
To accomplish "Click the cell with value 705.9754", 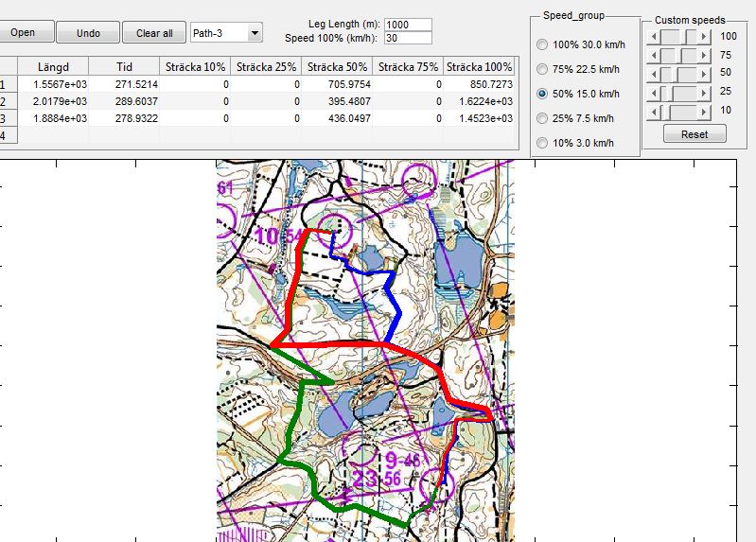I will (337, 84).
